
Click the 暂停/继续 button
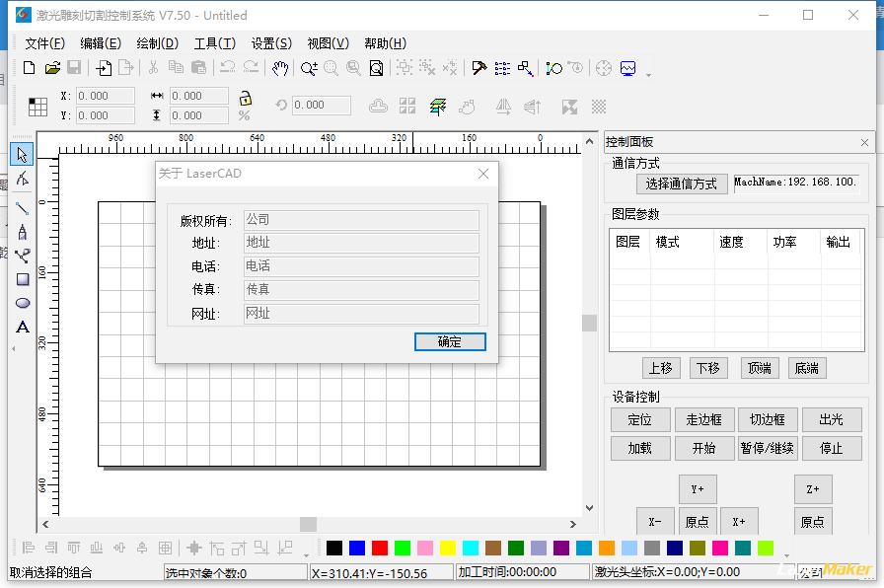pos(768,448)
